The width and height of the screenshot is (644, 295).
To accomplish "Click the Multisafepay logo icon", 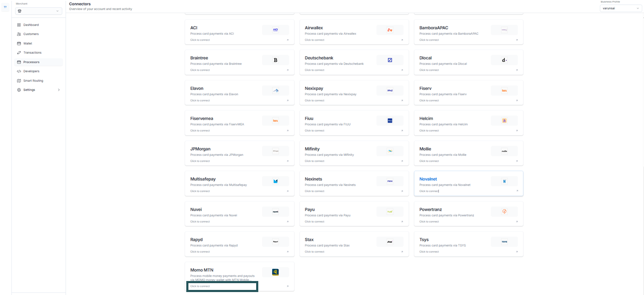I will tap(275, 181).
